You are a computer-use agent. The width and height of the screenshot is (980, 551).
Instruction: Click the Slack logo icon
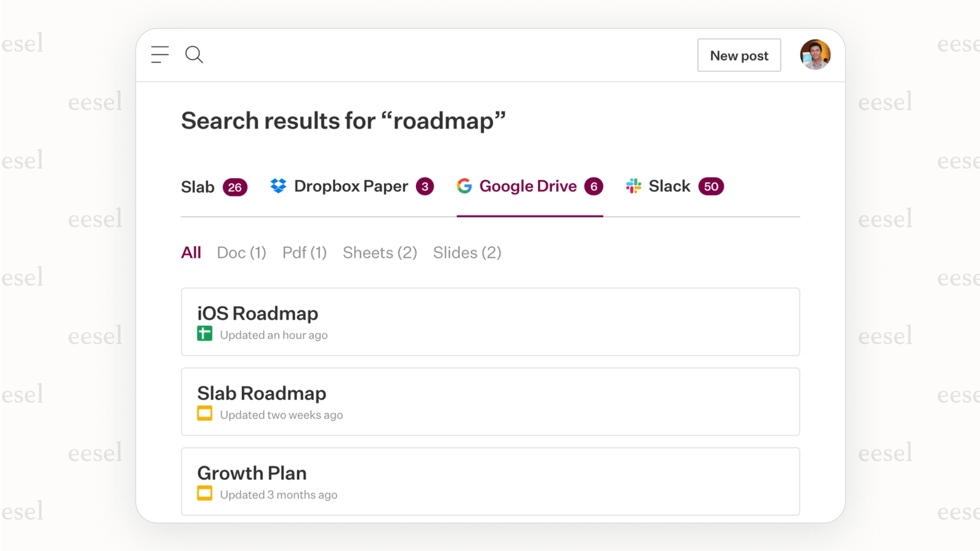click(x=633, y=186)
